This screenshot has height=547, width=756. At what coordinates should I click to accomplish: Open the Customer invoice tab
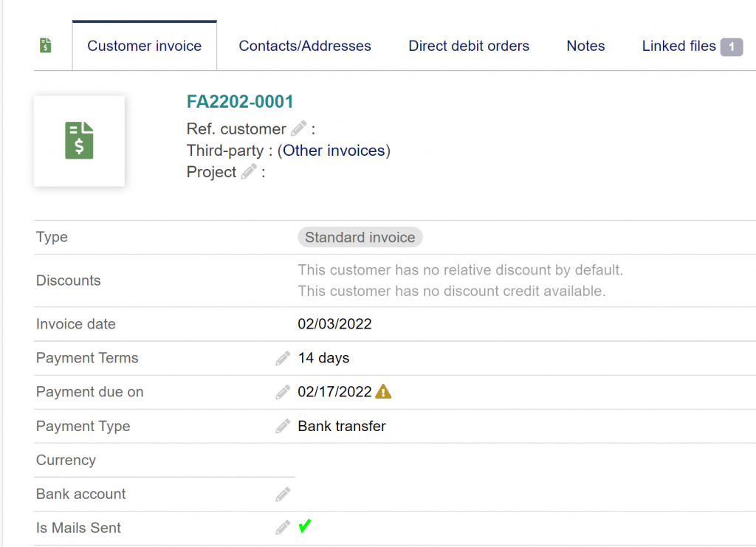[144, 46]
